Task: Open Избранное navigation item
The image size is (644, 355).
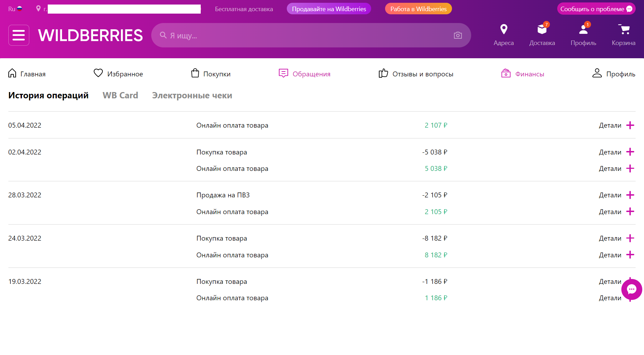Action: 118,74
